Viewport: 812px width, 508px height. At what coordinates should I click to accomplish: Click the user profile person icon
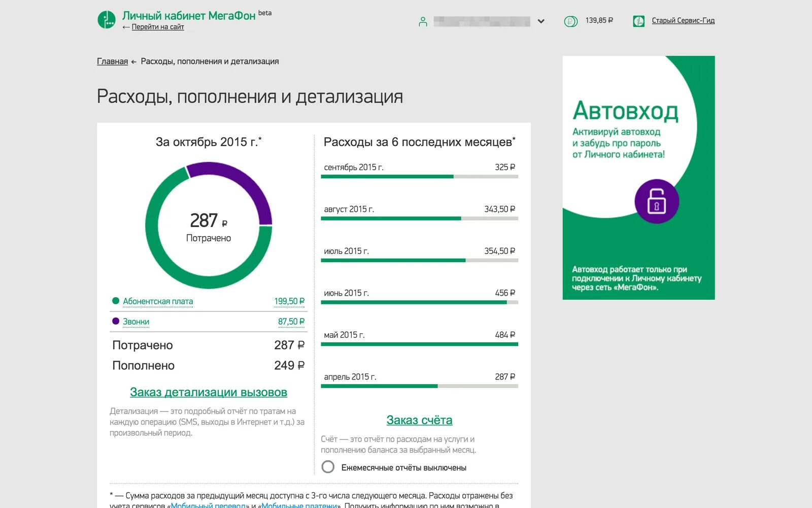click(x=423, y=21)
